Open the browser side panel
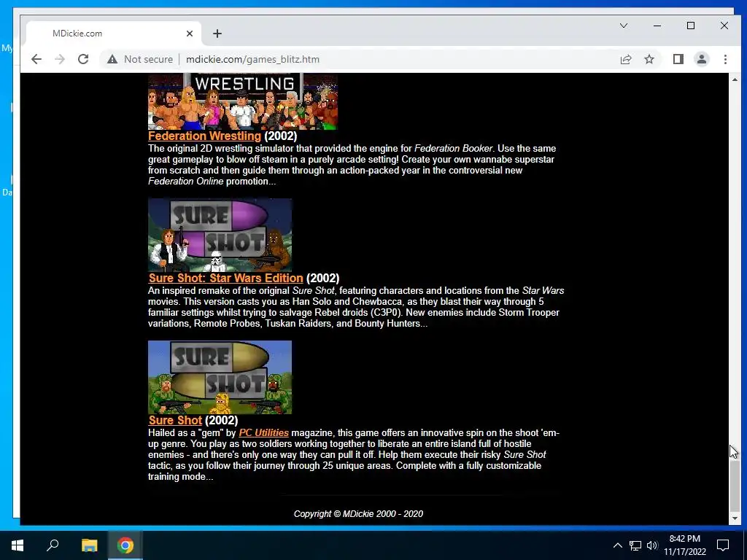The width and height of the screenshot is (747, 560). pyautogui.click(x=678, y=59)
